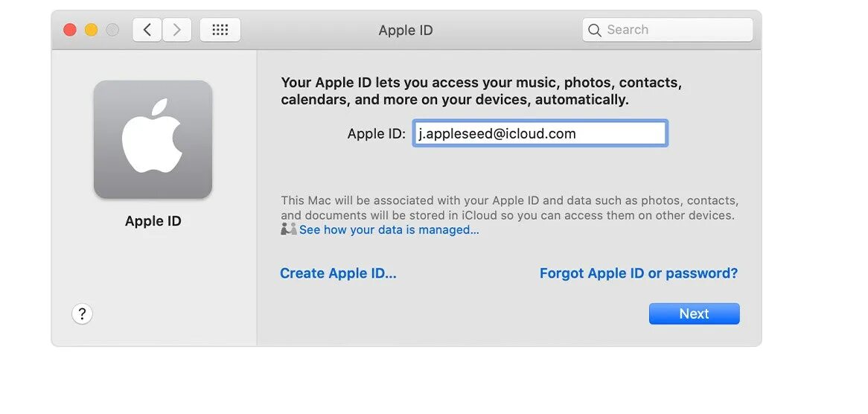The width and height of the screenshot is (868, 414).
Task: Open Forgot Apple ID or password link
Action: (x=639, y=273)
